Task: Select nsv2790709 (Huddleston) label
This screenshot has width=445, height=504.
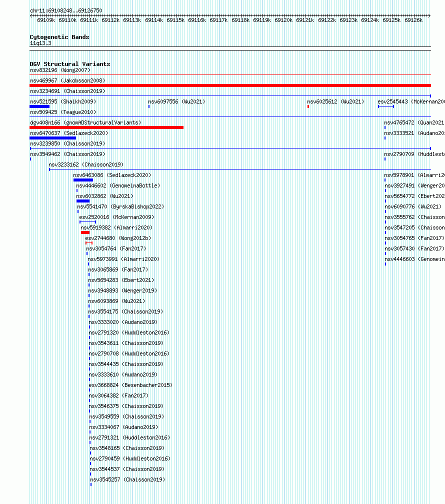Action: pos(414,154)
